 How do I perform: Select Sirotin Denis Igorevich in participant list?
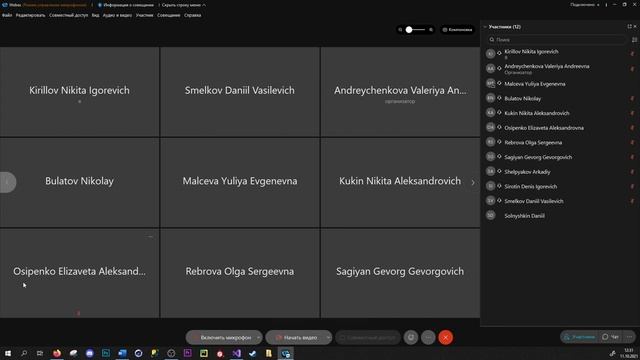point(560,187)
